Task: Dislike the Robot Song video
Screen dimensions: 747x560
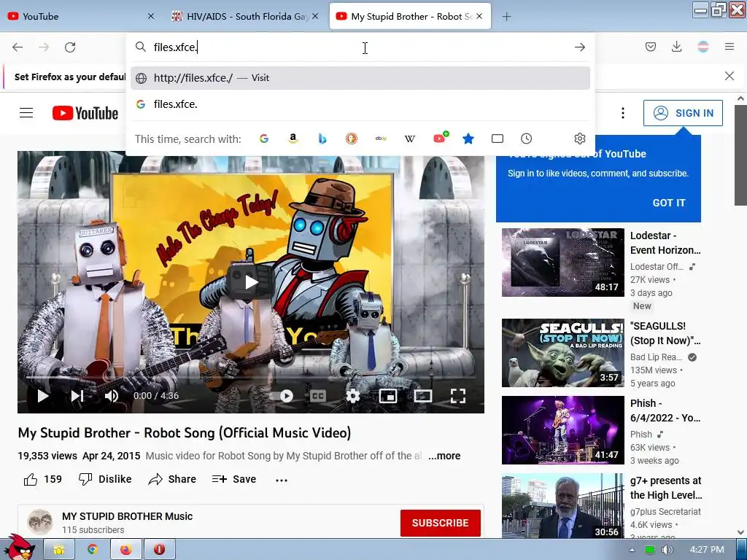Action: point(105,479)
